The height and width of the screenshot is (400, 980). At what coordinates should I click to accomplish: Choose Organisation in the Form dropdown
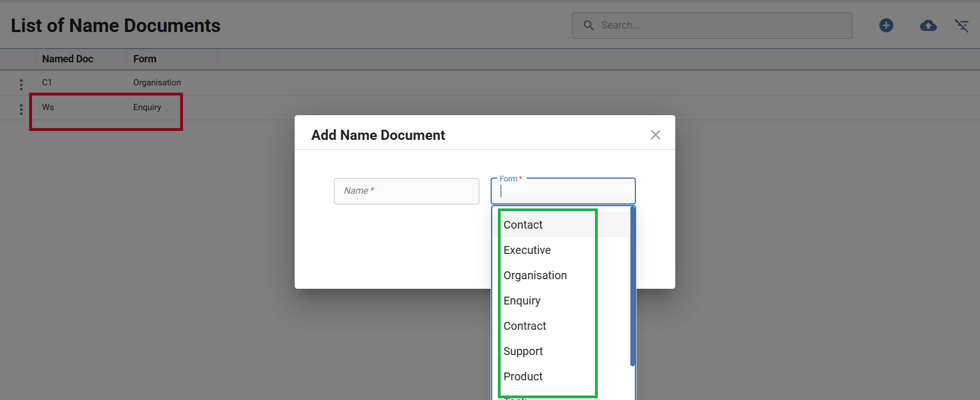pyautogui.click(x=561, y=275)
